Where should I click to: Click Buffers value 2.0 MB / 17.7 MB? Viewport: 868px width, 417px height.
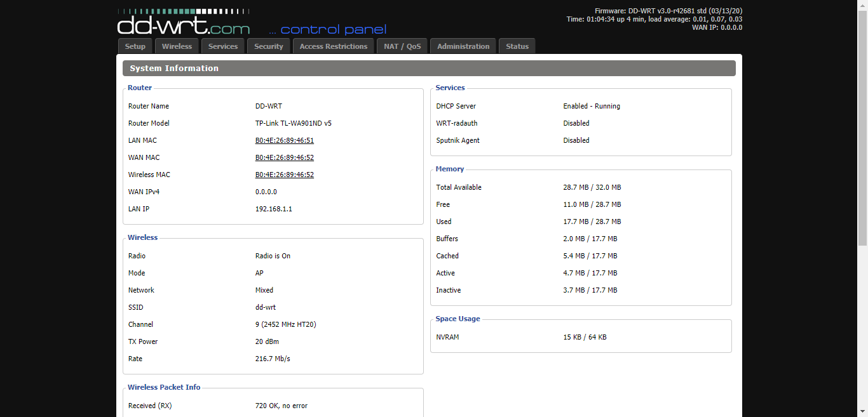click(x=590, y=239)
